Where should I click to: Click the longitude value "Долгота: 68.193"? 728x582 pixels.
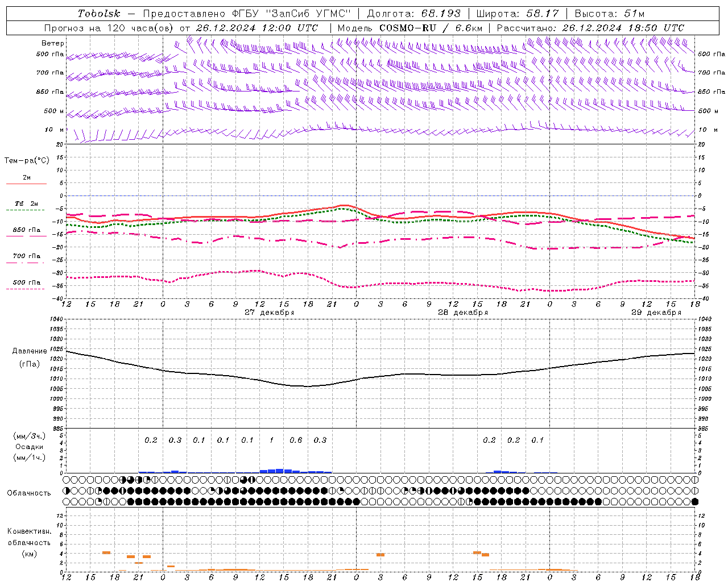click(x=413, y=14)
